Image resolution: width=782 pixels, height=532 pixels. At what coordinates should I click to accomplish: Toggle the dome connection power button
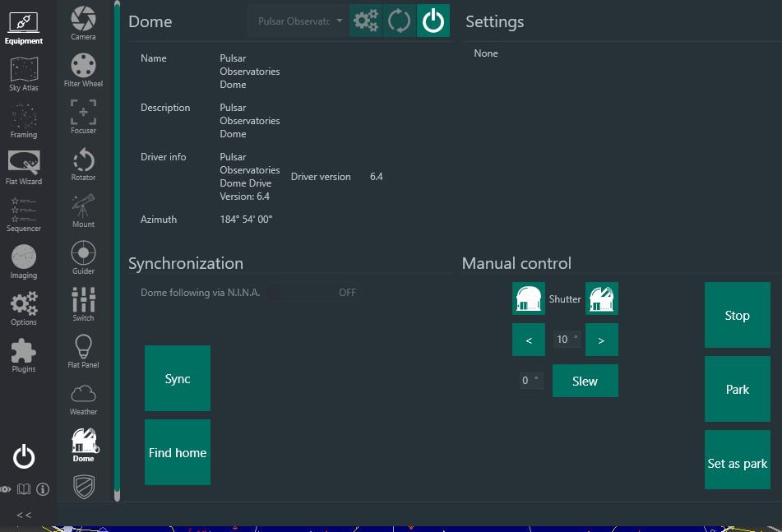[433, 21]
